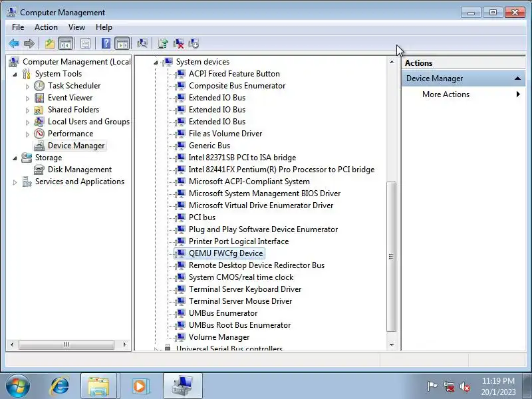Open the File menu

(18, 27)
